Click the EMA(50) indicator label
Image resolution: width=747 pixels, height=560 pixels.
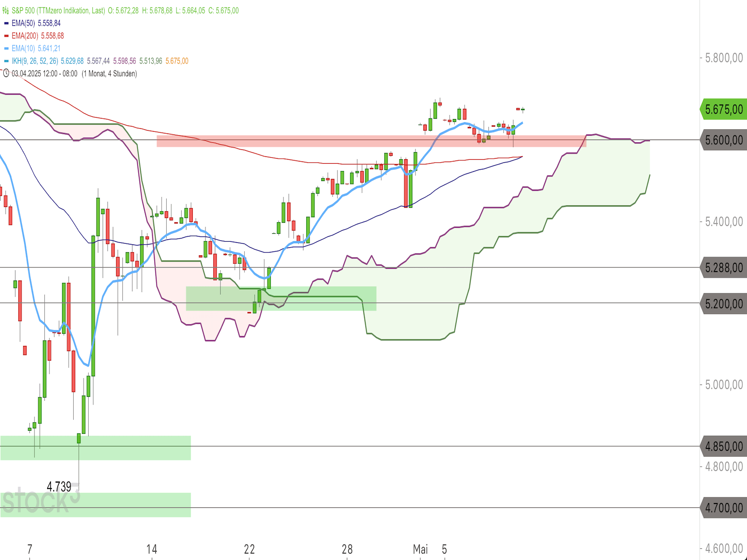point(23,23)
